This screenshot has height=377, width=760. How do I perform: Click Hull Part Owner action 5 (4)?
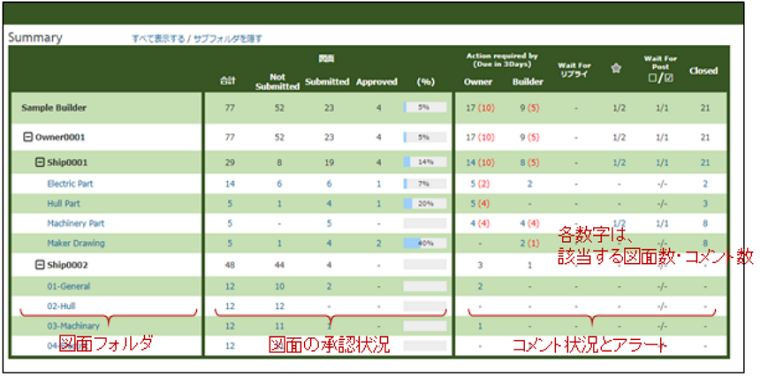(x=479, y=204)
